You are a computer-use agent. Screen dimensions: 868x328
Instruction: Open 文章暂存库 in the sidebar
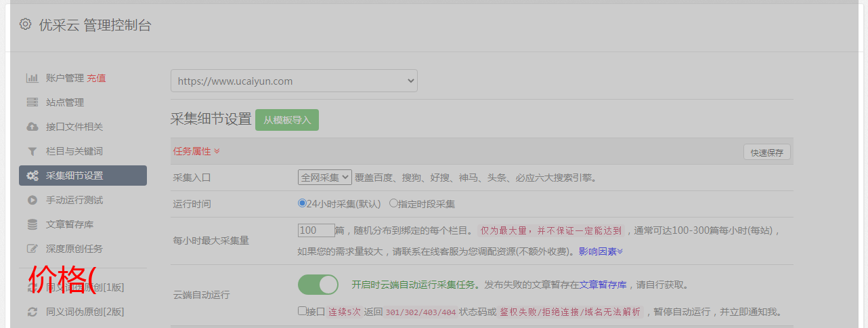(x=70, y=224)
